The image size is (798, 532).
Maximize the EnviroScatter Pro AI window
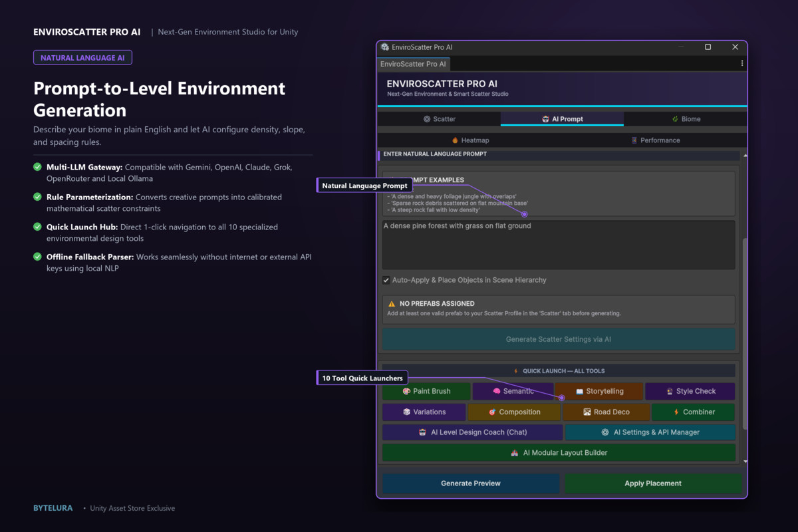[708, 47]
